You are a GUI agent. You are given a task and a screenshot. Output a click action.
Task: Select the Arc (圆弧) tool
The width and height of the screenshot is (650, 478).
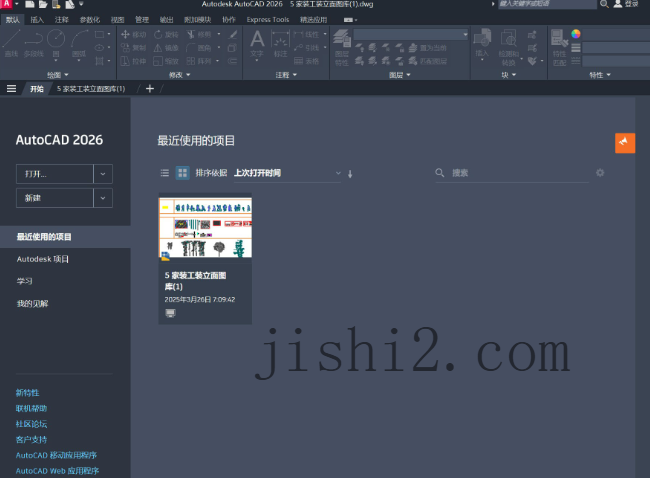[79, 44]
